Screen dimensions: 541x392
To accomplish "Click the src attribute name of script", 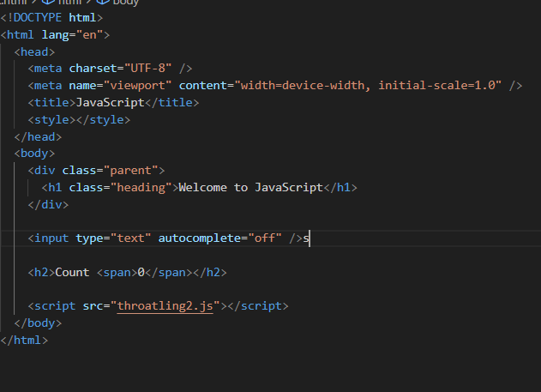I will [x=93, y=306].
